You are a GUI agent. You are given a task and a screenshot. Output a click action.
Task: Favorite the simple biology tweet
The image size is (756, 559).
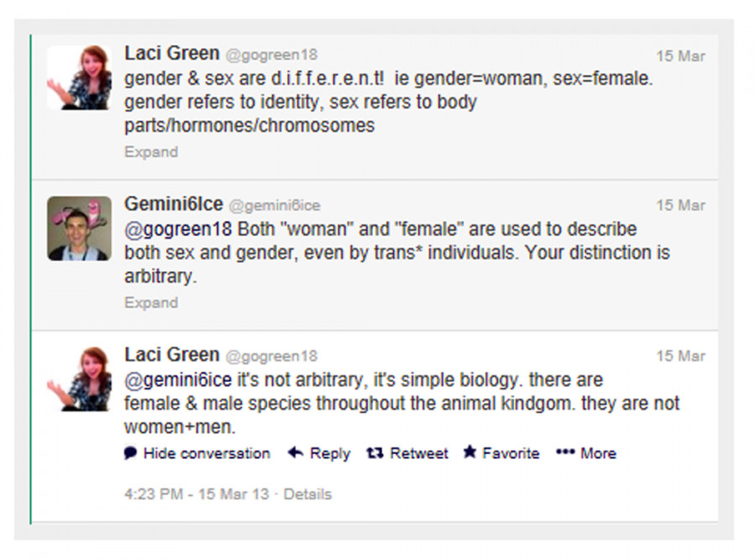[510, 453]
